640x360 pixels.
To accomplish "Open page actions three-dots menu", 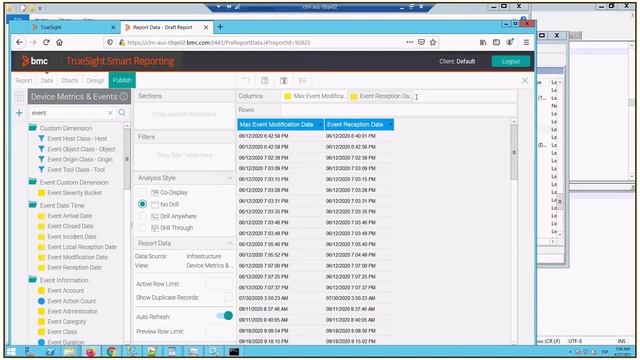I will (x=409, y=42).
